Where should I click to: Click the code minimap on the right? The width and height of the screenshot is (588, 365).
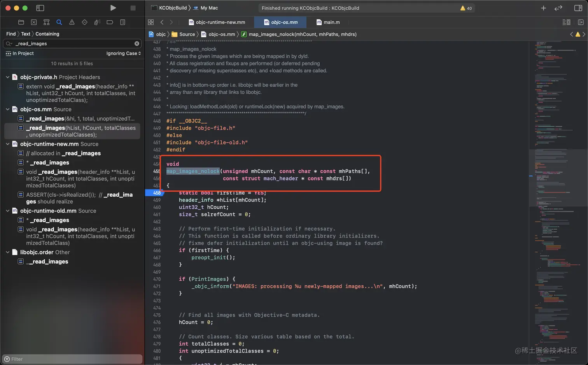[558, 202]
